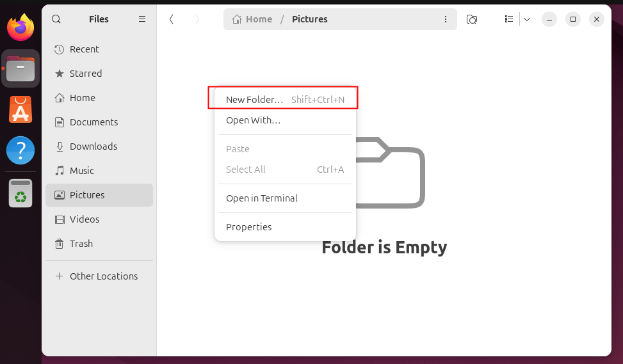Go to Home in the sidebar
623x364 pixels.
[99, 98]
